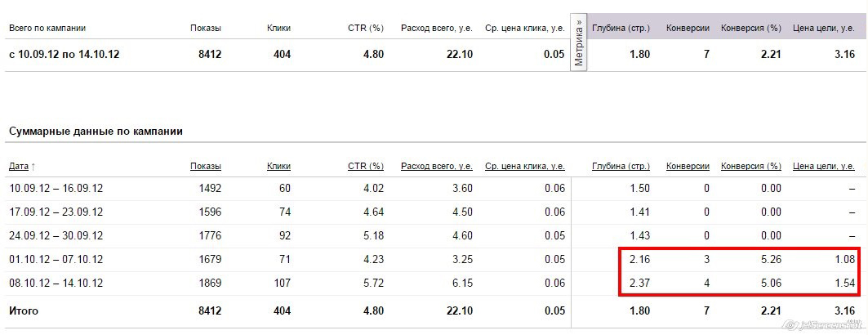This screenshot has width=868, height=335.
Task: Sort by underlined Расход всего column header
Action: click(x=437, y=166)
